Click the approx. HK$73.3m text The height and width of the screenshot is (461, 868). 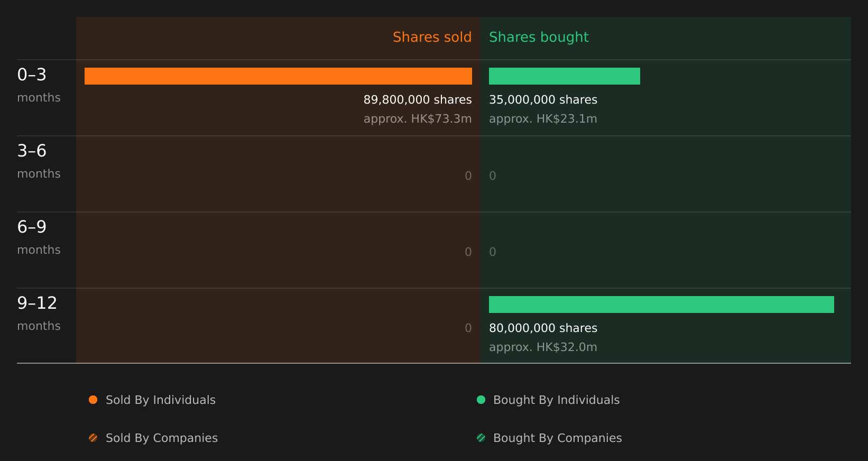coord(418,119)
